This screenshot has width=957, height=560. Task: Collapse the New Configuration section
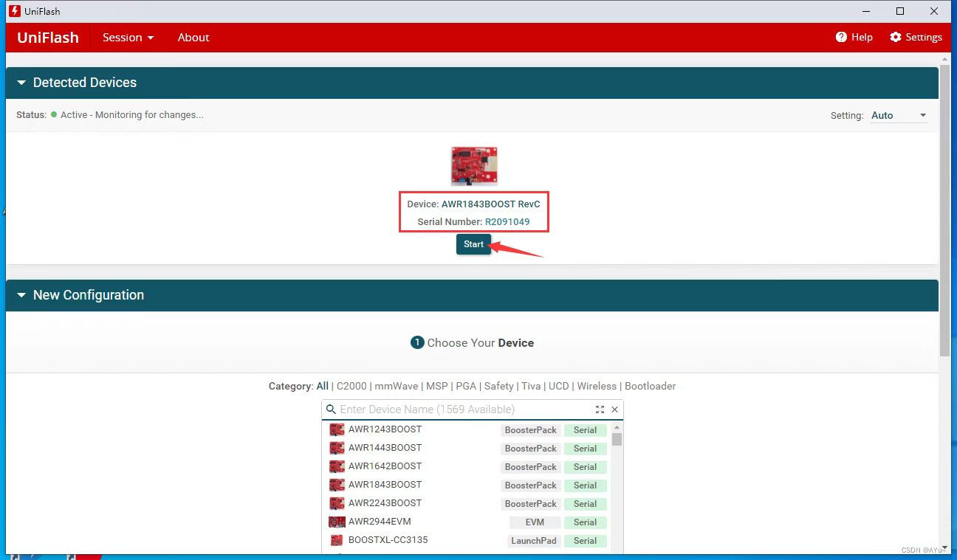(21, 295)
